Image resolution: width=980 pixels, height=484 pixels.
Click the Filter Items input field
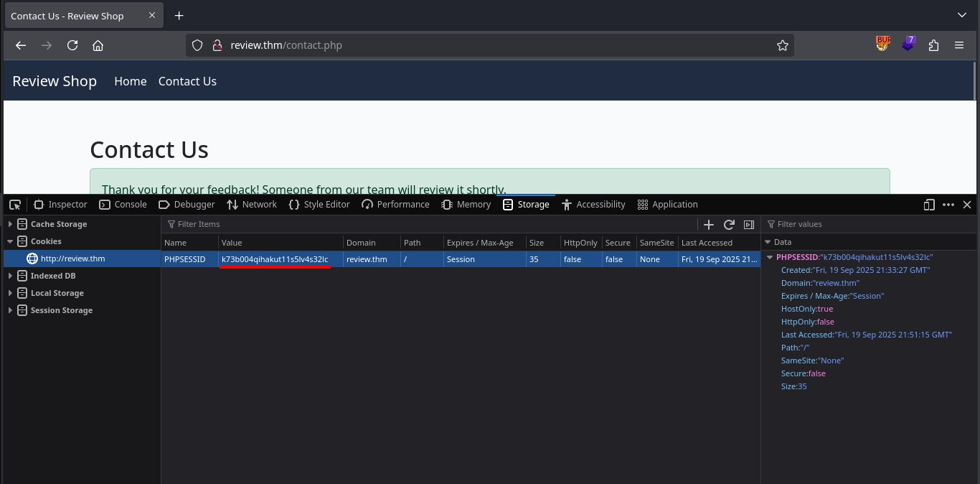coord(430,224)
